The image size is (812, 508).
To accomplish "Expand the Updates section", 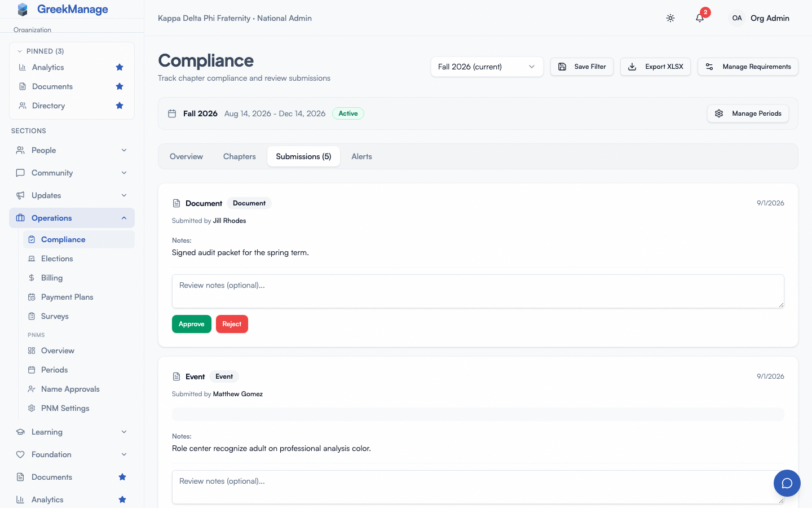I will tap(72, 195).
